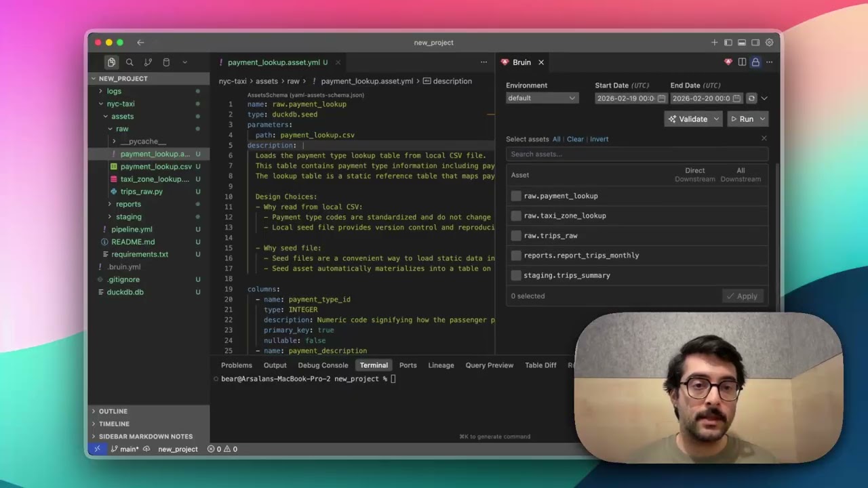868x488 pixels.
Task: Check the staging.trips_summary asset checkbox
Action: [516, 275]
